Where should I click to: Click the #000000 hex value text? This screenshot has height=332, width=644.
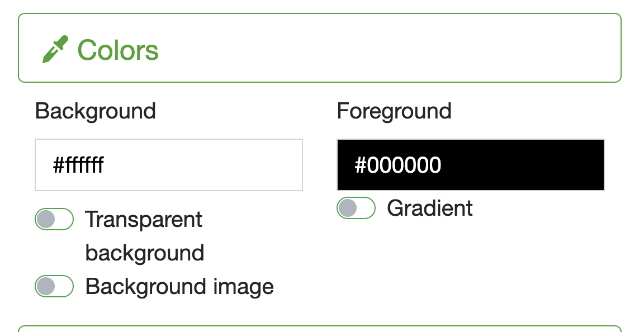pyautogui.click(x=397, y=165)
